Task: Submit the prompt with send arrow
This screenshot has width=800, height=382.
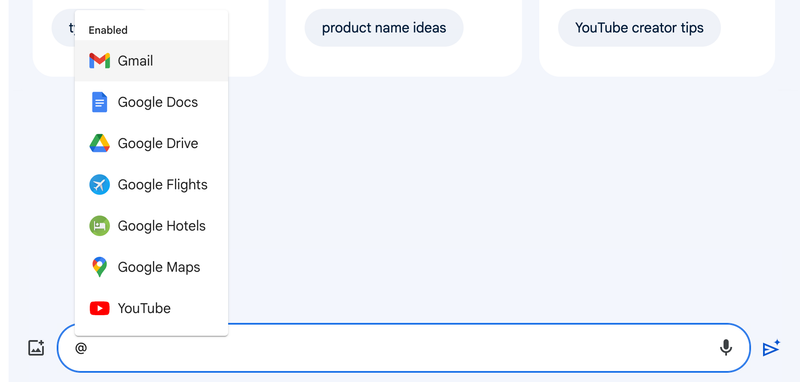Action: pyautogui.click(x=771, y=348)
